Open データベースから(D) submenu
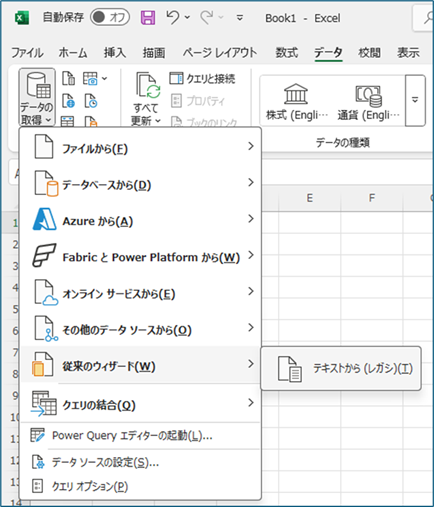 tap(140, 183)
